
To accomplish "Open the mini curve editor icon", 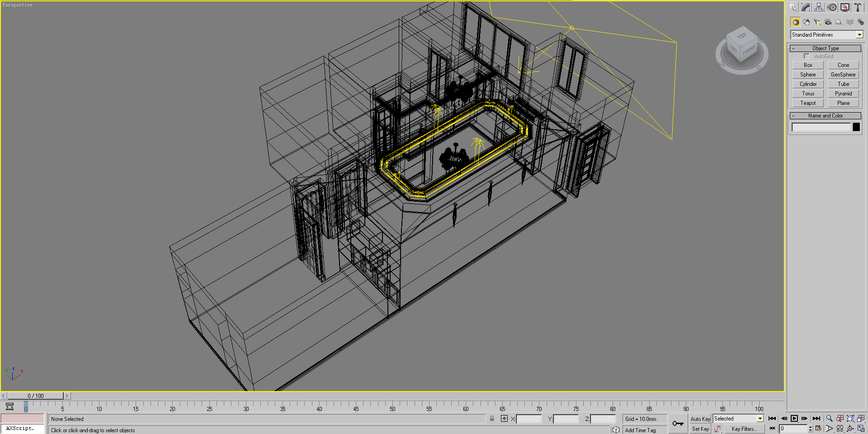I will tap(9, 406).
